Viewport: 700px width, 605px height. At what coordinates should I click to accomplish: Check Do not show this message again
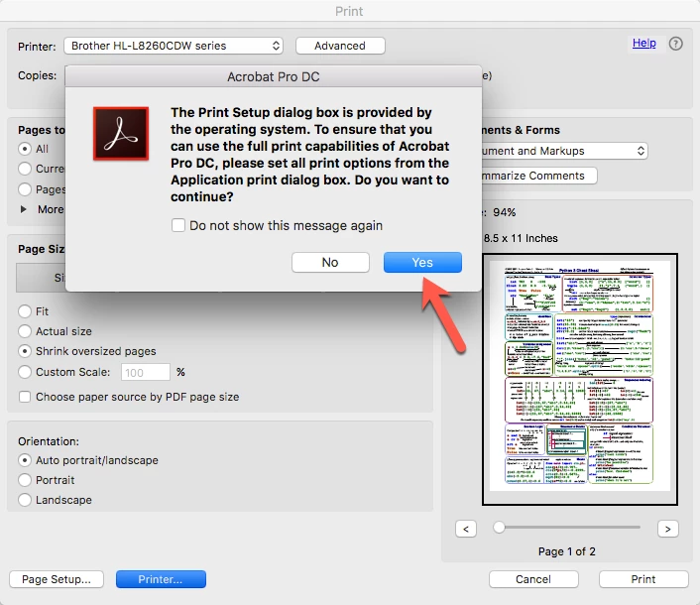coord(178,225)
